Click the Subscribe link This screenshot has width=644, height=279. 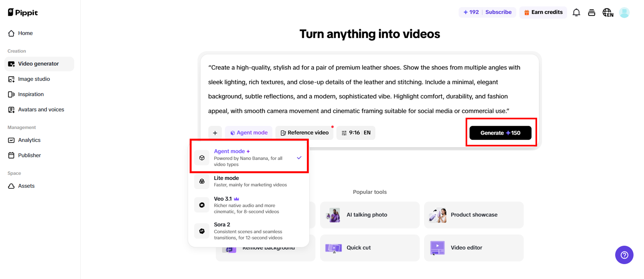498,12
